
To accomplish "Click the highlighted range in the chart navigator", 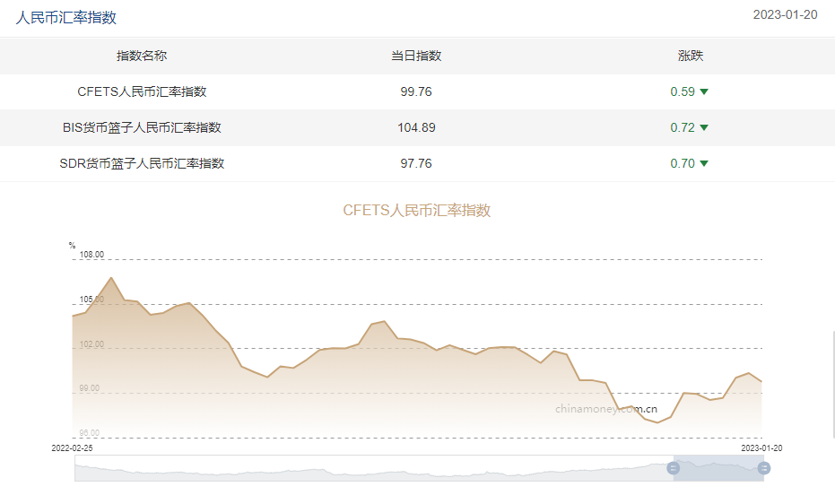I will coord(718,468).
